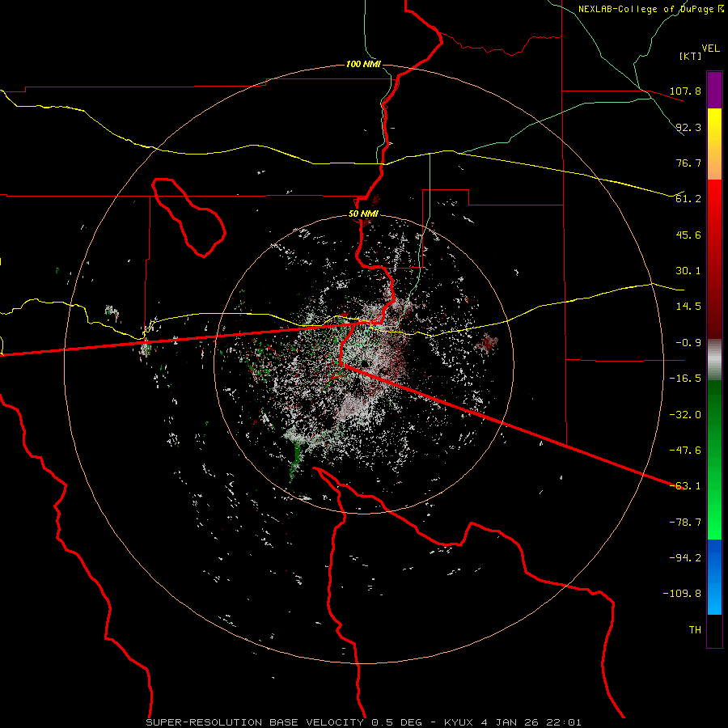Image resolution: width=728 pixels, height=728 pixels.
Task: Click the Super-Resolution Base Velocity caption
Action: pyautogui.click(x=363, y=722)
